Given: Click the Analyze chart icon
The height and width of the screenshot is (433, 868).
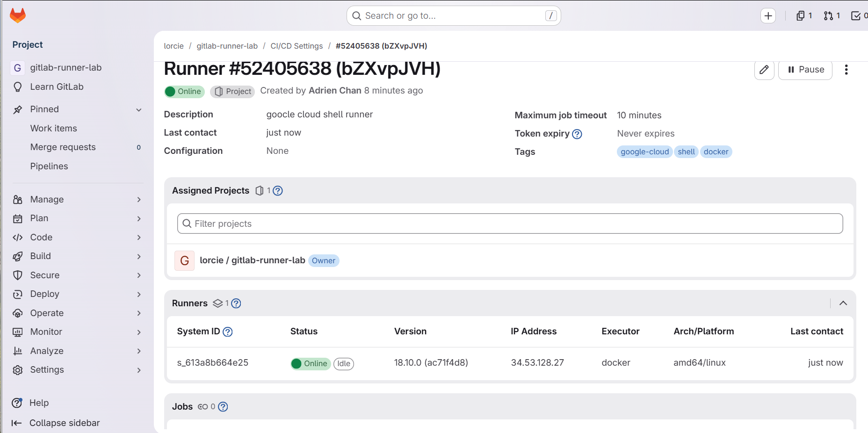Looking at the screenshot, I should pyautogui.click(x=18, y=351).
